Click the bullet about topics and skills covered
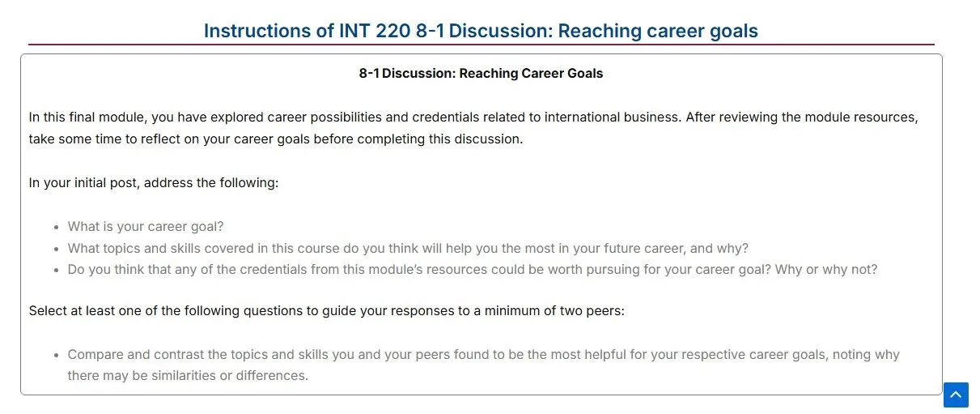The width and height of the screenshot is (980, 414). (408, 248)
